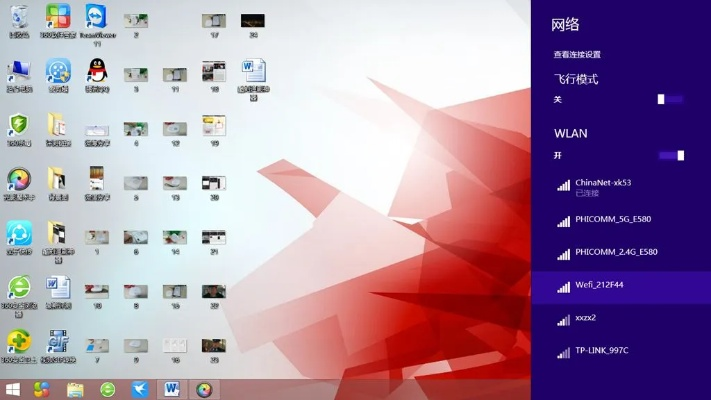Choose the PHICOMM_2.4G_E580 Wi-Fi network

coord(615,252)
